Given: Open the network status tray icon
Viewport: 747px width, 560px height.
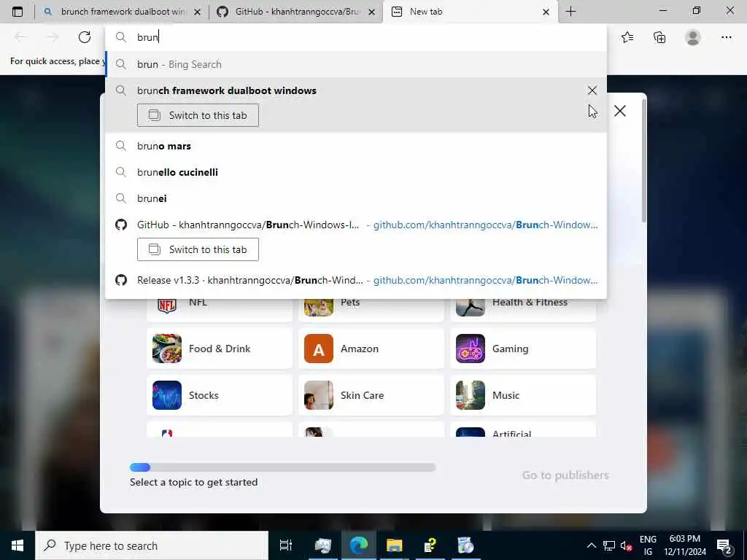Looking at the screenshot, I should pos(609,545).
